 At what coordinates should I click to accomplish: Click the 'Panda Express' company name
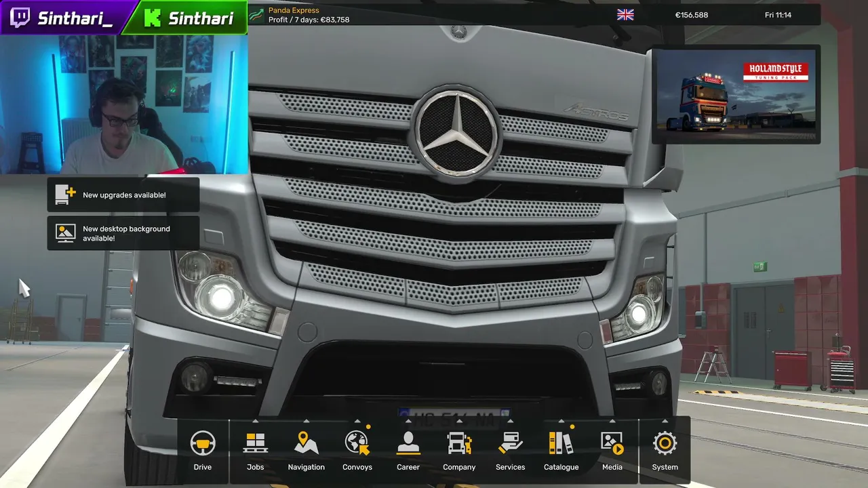[294, 10]
